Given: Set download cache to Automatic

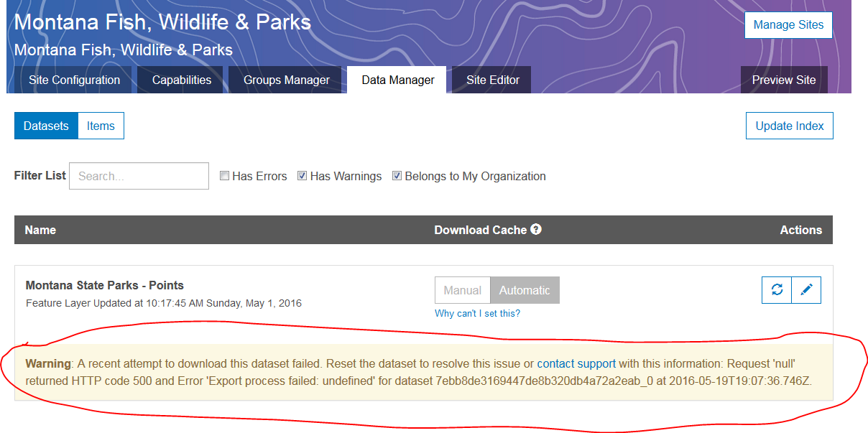Looking at the screenshot, I should pyautogui.click(x=525, y=290).
